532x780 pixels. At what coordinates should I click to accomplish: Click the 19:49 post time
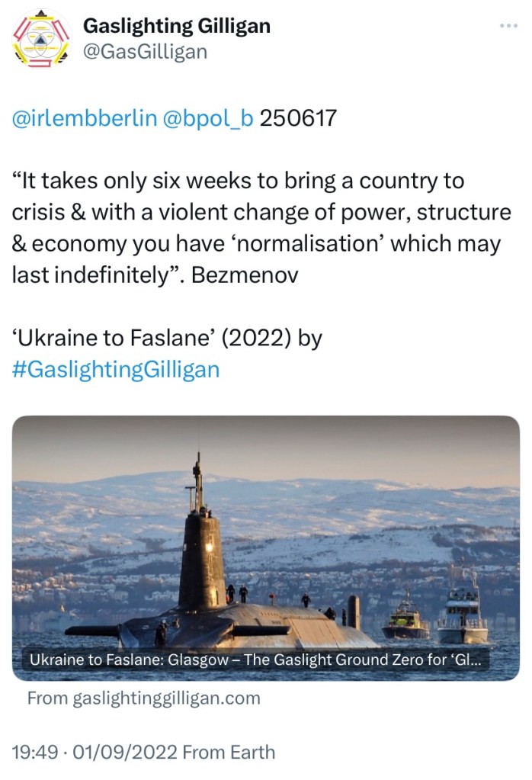(35, 753)
